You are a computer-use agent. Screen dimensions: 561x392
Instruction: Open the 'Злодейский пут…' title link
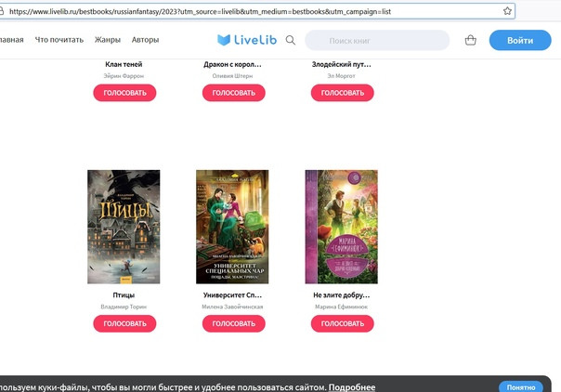(341, 64)
